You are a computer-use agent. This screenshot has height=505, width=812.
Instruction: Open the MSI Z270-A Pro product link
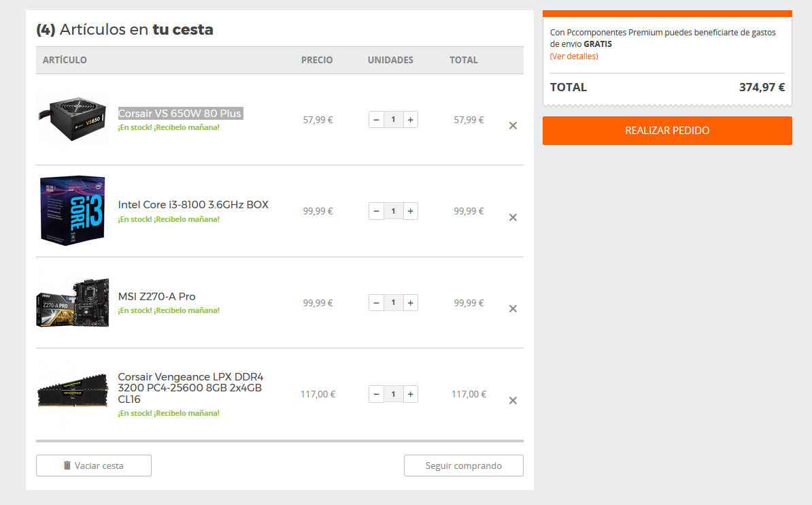(x=156, y=297)
